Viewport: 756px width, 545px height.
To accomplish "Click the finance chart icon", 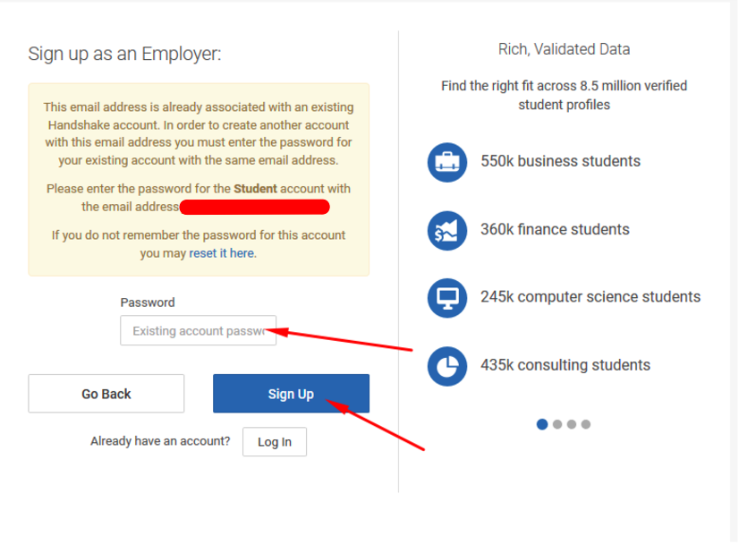I will pyautogui.click(x=447, y=230).
